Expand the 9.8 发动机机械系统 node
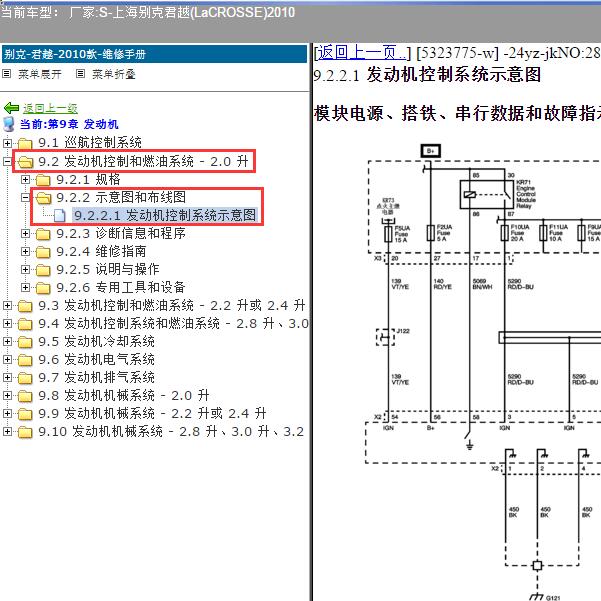This screenshot has height=601, width=601. pos(7,396)
